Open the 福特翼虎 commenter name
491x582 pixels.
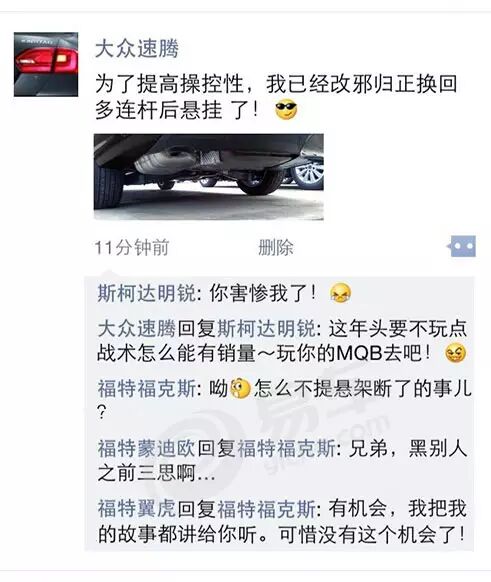pyautogui.click(x=137, y=509)
